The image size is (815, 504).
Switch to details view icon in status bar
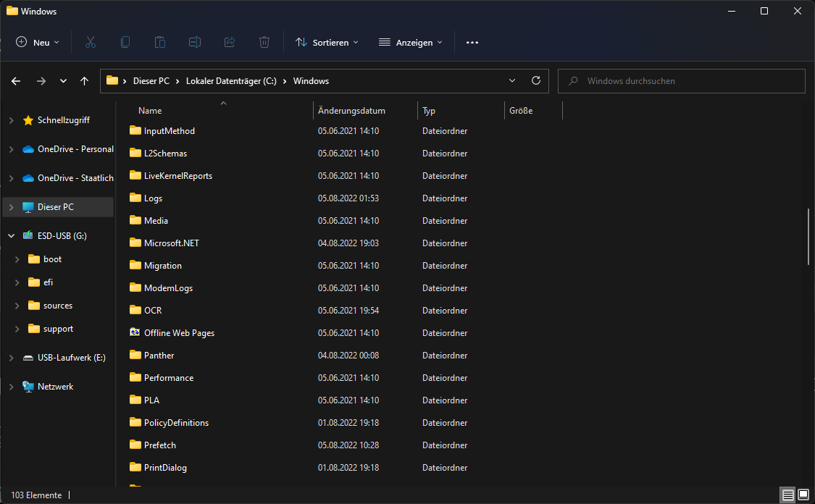788,495
